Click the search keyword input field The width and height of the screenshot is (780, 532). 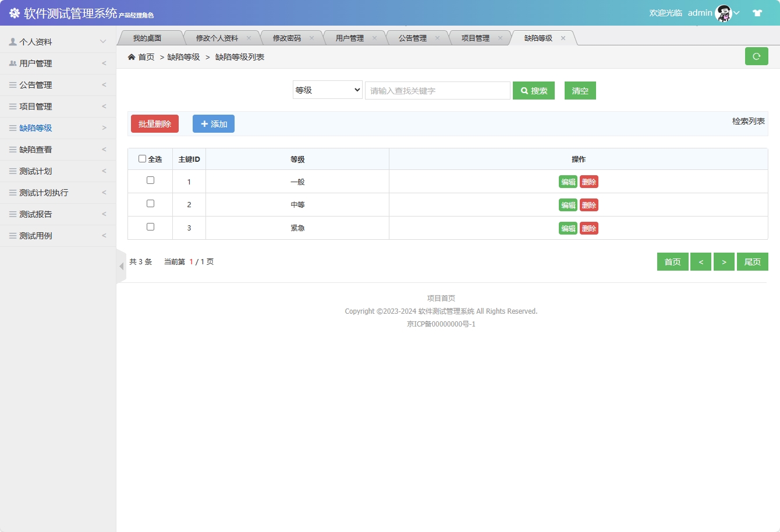pyautogui.click(x=437, y=90)
